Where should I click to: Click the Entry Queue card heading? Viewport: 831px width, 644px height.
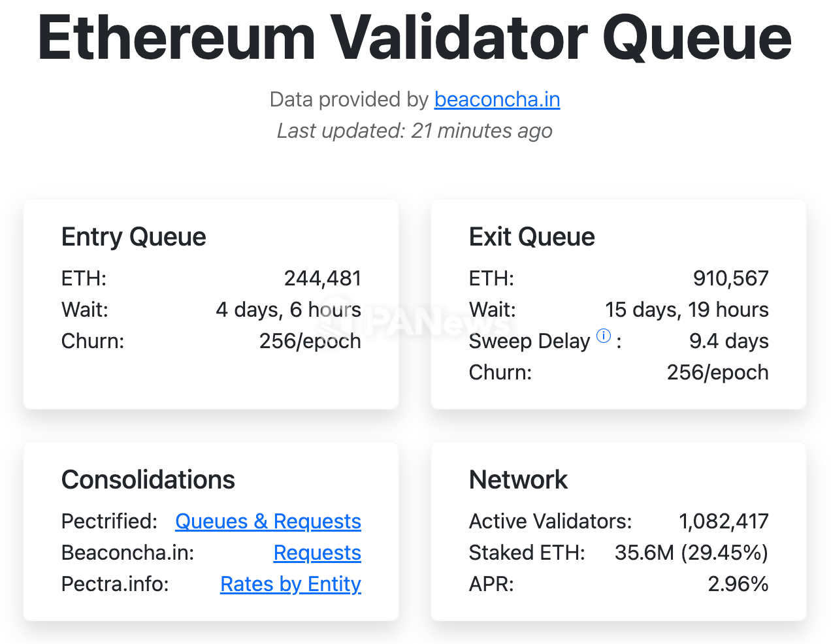click(x=133, y=236)
